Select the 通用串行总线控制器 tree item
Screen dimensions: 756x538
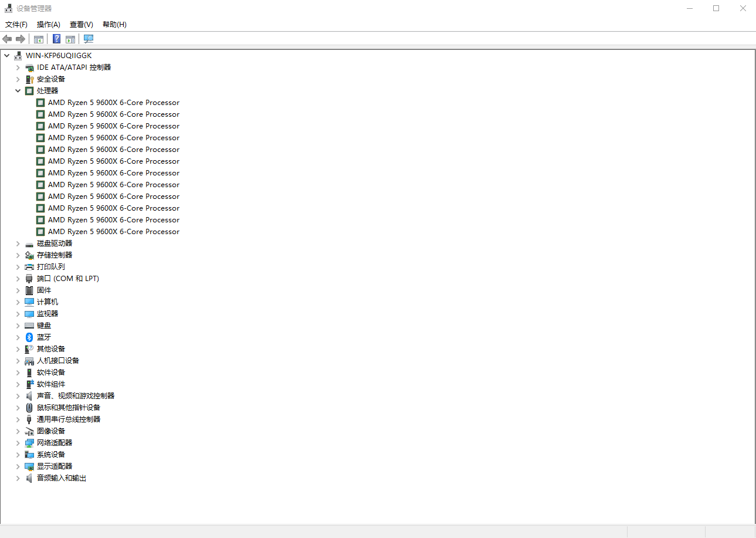click(x=68, y=419)
